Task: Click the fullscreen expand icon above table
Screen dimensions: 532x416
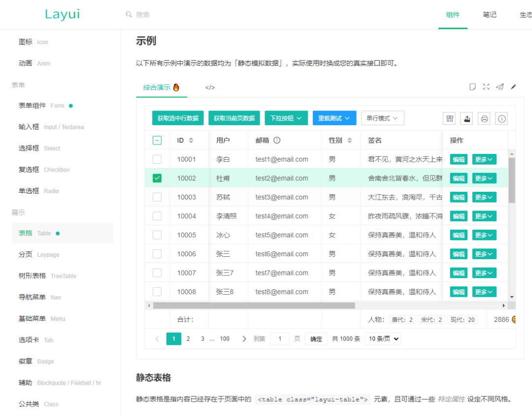Action: pos(486,87)
